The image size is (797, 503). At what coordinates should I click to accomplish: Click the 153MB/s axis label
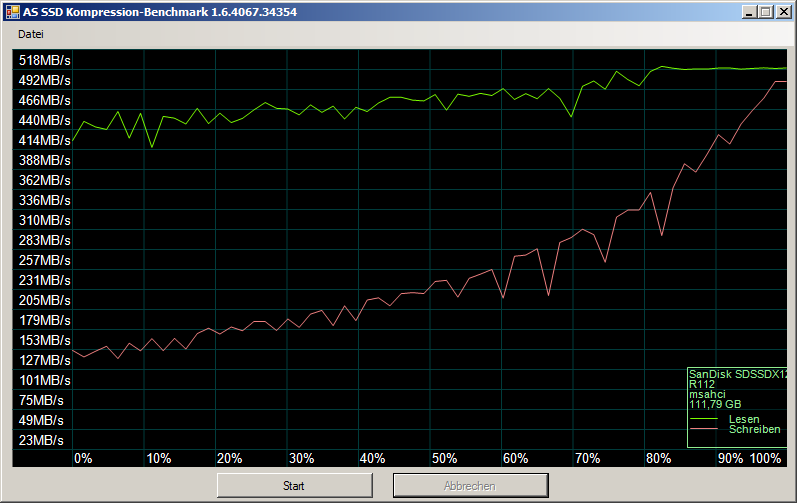44,340
